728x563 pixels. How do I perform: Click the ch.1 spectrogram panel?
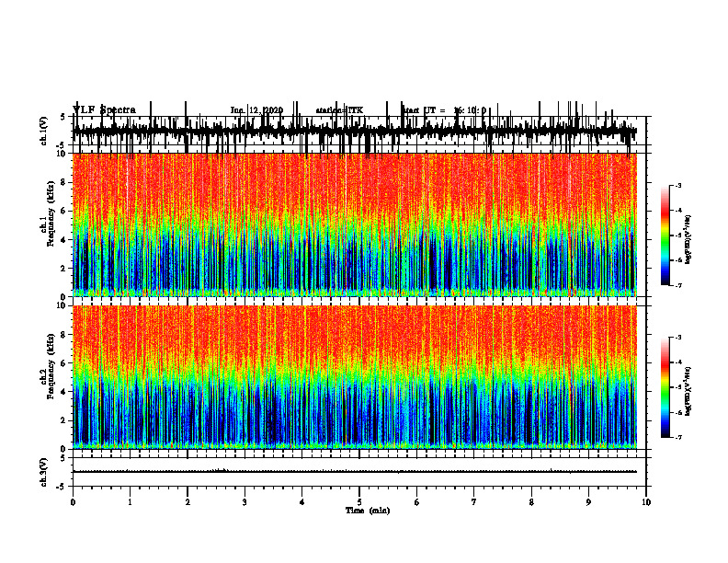355,224
